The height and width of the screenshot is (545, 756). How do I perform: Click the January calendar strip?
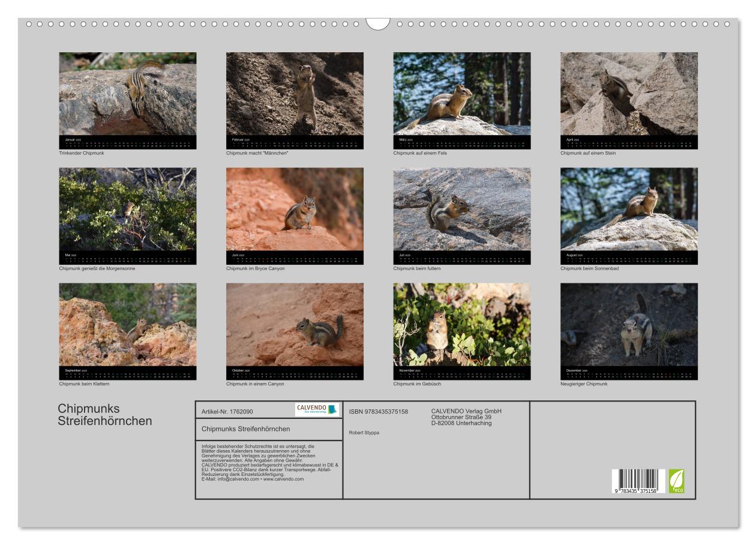[128, 142]
